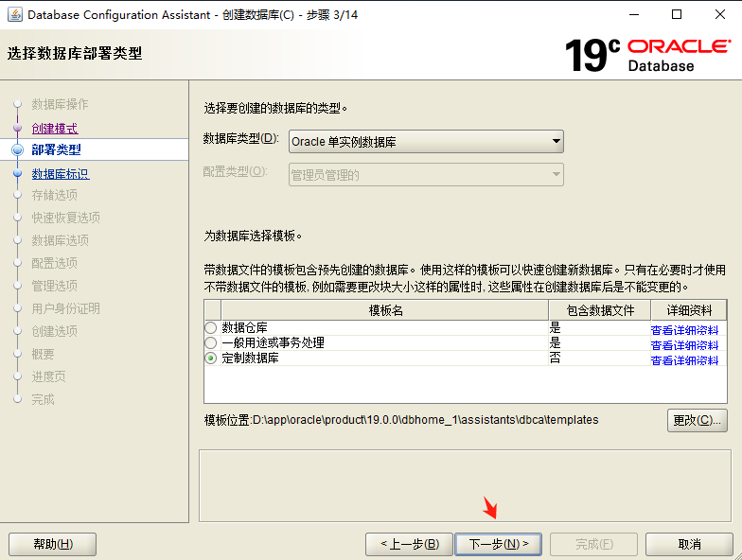Close the Database Configuration Assistant window

pos(719,15)
